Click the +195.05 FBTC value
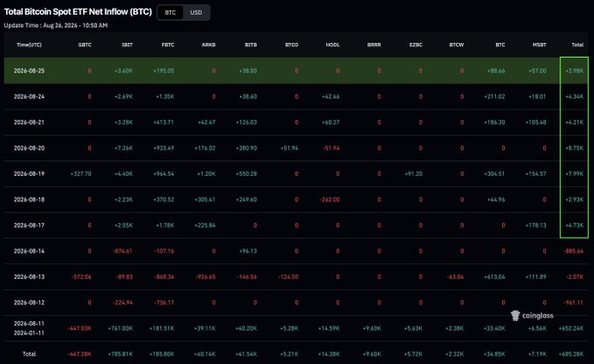Image resolution: width=594 pixels, height=364 pixels. coord(164,71)
